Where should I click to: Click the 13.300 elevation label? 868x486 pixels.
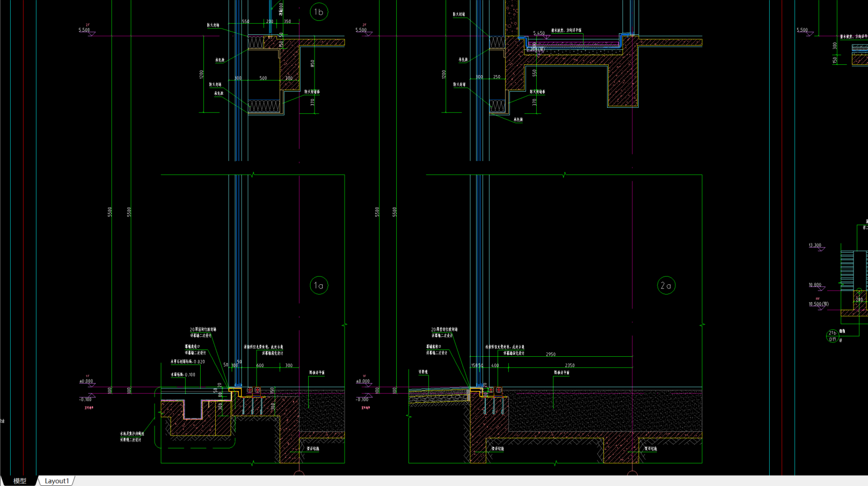tap(815, 245)
